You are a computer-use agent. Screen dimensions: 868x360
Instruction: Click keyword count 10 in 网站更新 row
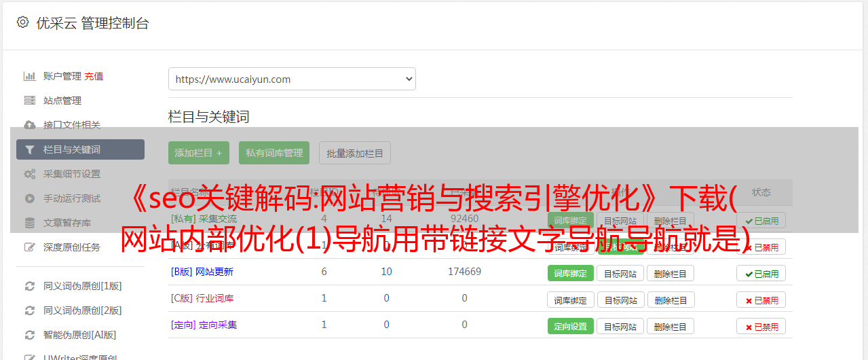point(386,272)
